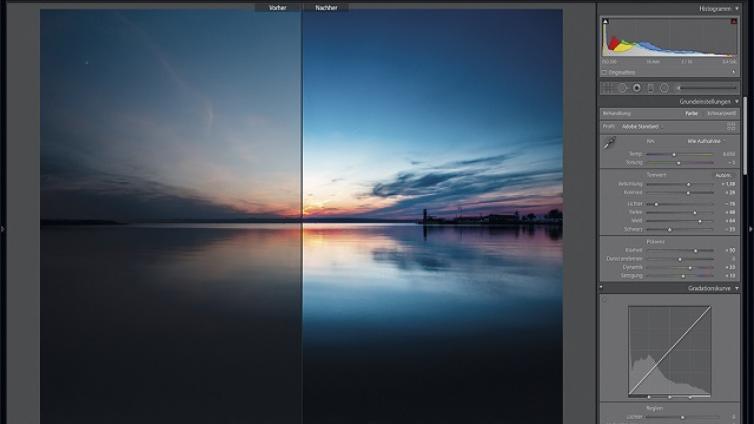Screen dimensions: 754x424
Task: Collapse the Grundeinstellungen panel triangle
Action: tap(737, 101)
